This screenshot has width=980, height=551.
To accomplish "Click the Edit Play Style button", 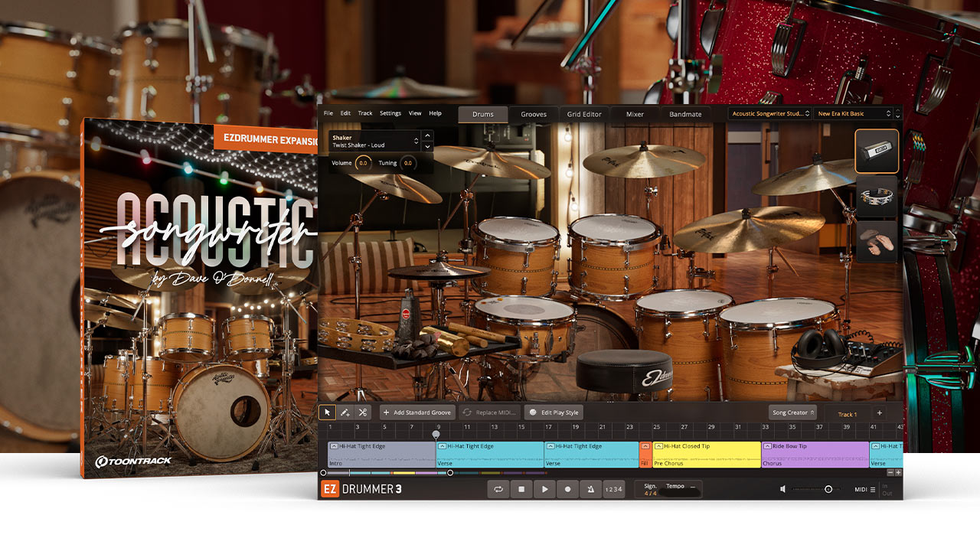I will [x=554, y=412].
